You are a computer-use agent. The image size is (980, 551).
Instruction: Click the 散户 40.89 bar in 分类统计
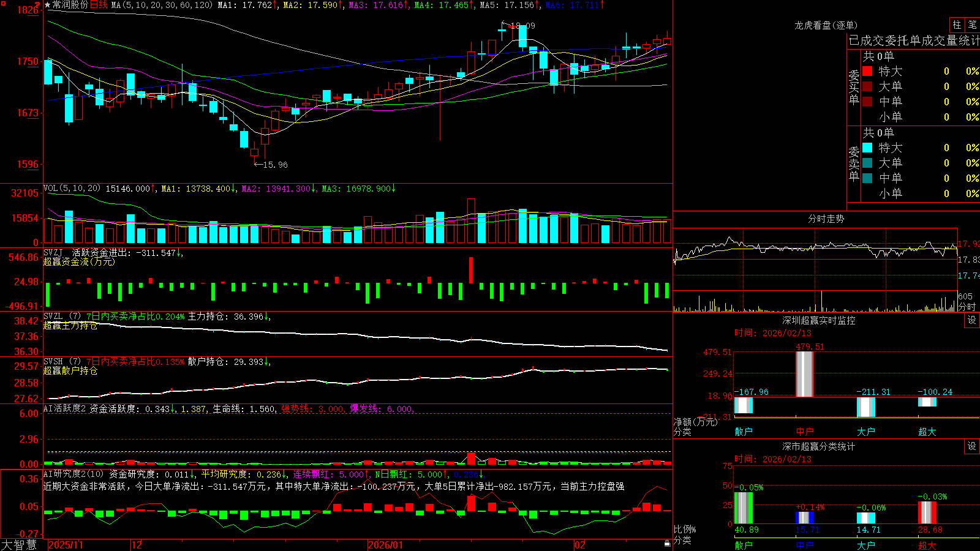point(744,508)
